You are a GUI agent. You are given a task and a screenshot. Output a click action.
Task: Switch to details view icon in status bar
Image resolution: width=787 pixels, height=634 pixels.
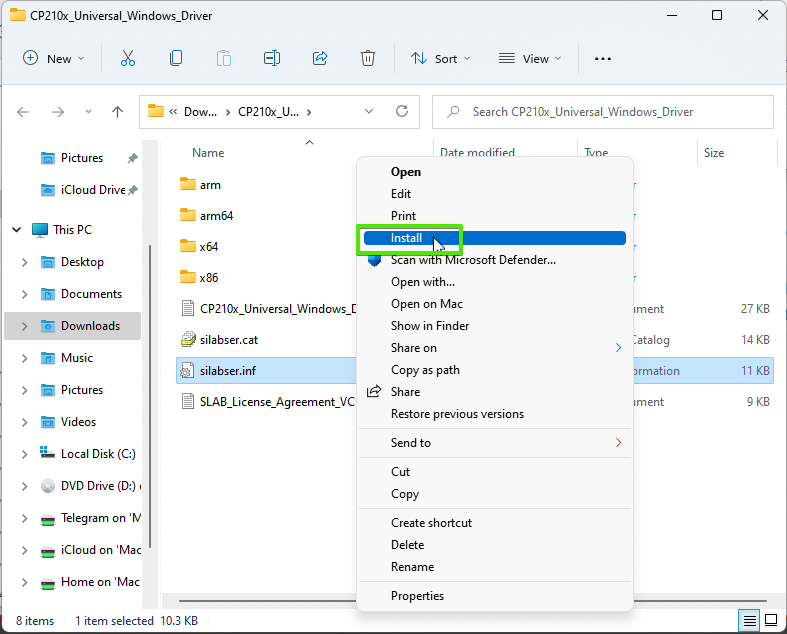748,620
